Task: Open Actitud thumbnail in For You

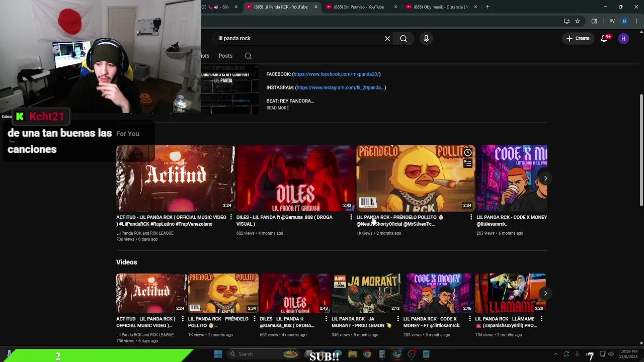Action: pyautogui.click(x=175, y=178)
